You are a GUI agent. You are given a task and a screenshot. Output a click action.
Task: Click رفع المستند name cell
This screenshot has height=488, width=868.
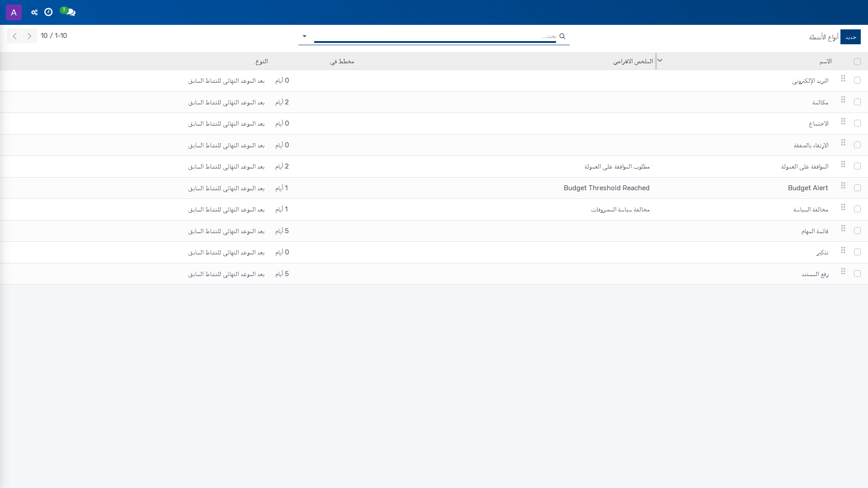tap(815, 274)
